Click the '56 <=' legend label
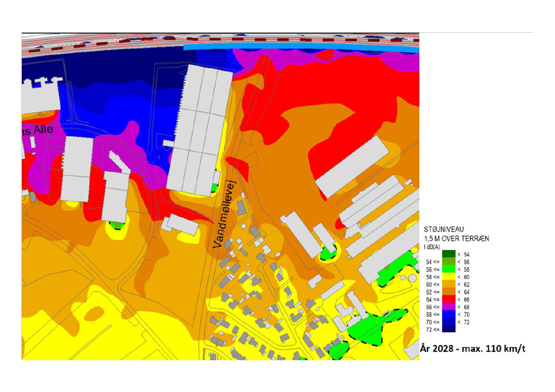This screenshot has width=555, height=392. click(433, 270)
